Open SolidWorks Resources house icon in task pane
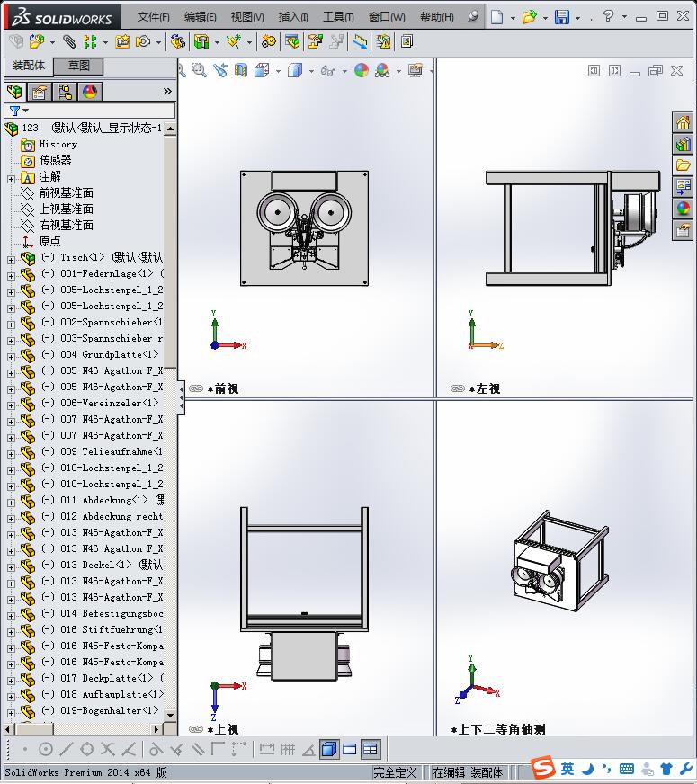 pos(683,122)
